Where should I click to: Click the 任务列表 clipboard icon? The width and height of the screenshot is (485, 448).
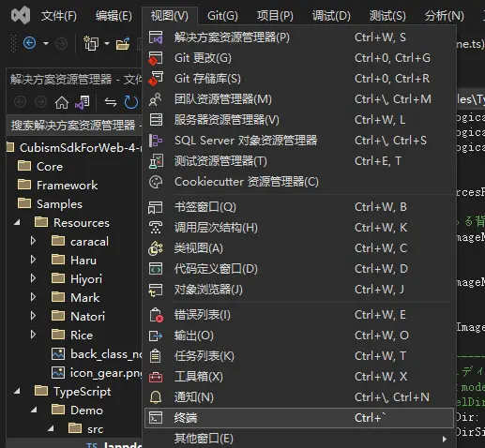[156, 356]
